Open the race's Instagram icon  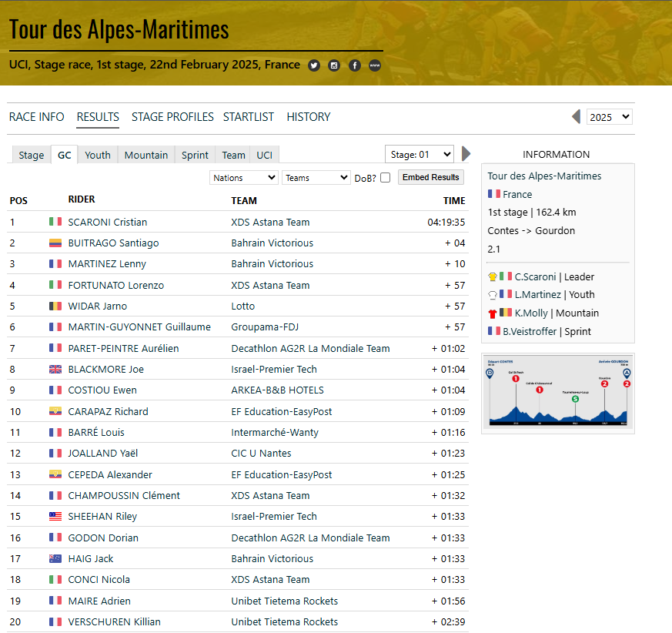tap(334, 65)
